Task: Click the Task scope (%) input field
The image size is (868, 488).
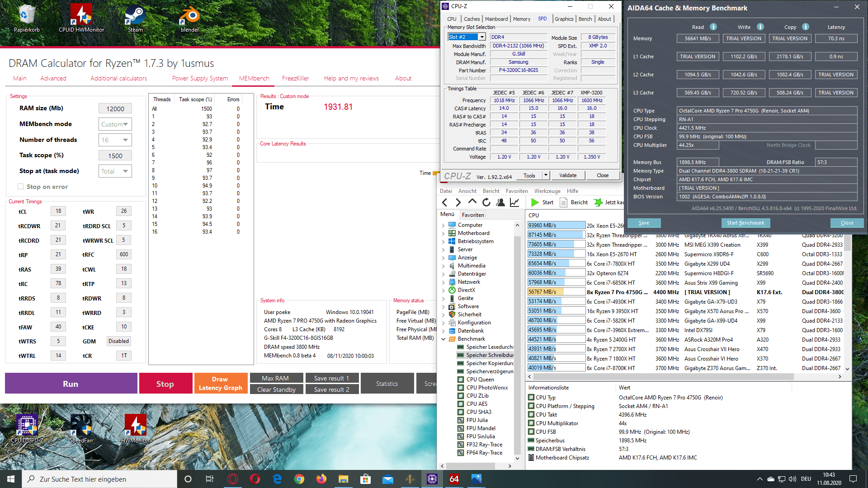Action: (x=115, y=155)
